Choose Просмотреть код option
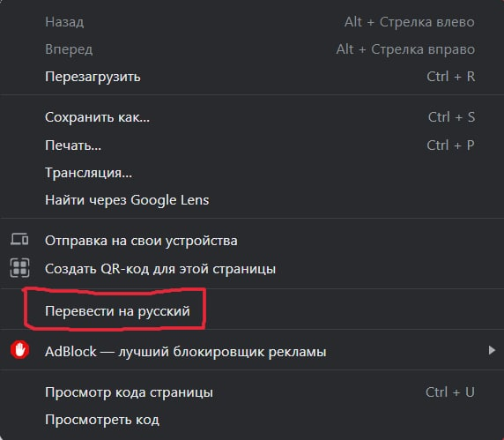The image size is (504, 440). pos(252,420)
